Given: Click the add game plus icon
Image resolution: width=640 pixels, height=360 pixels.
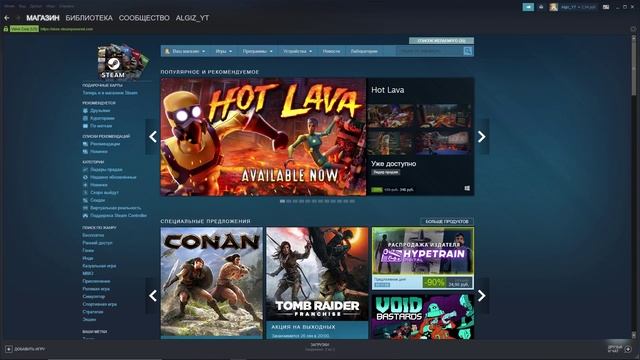Looking at the screenshot, I should pyautogui.click(x=9, y=349).
